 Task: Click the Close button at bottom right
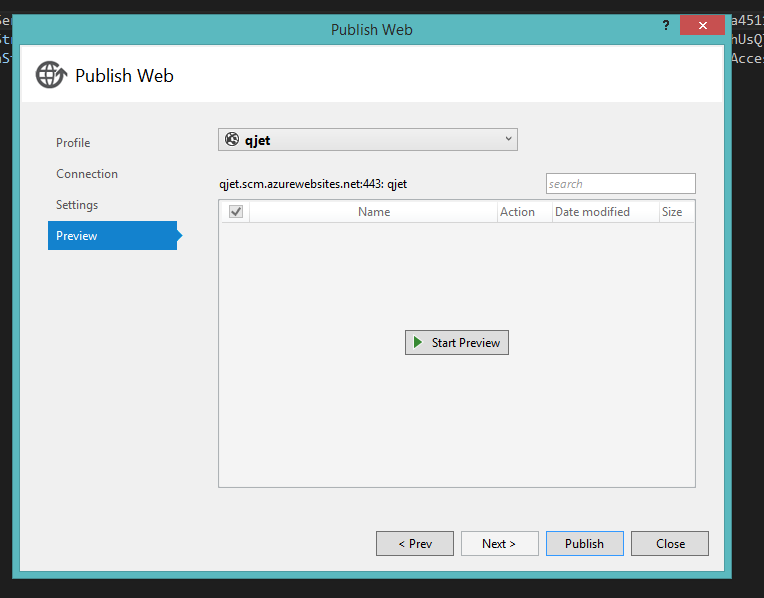pos(670,544)
